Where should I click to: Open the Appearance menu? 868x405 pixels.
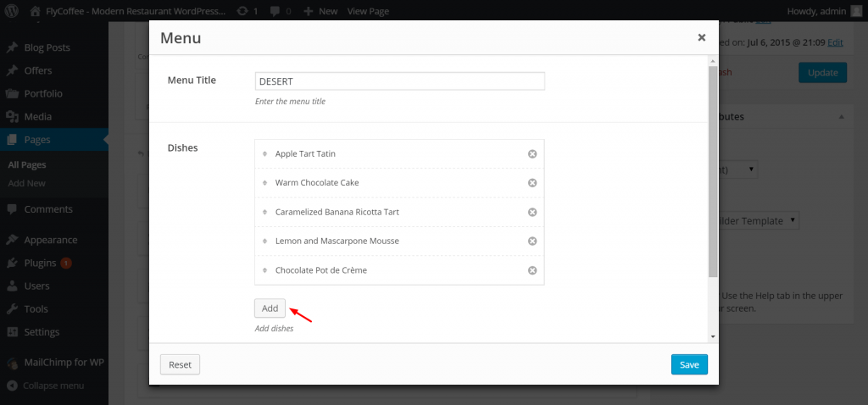click(50, 240)
